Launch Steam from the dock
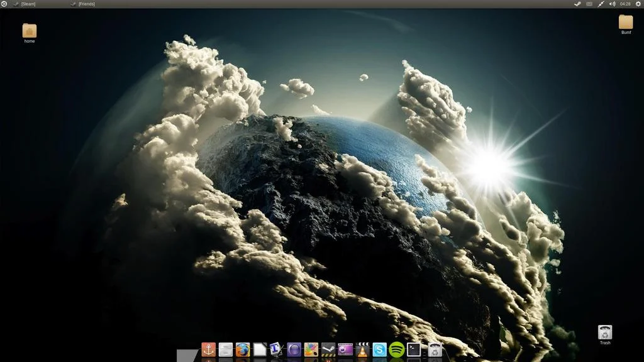Image resolution: width=644 pixels, height=362 pixels. 328,349
